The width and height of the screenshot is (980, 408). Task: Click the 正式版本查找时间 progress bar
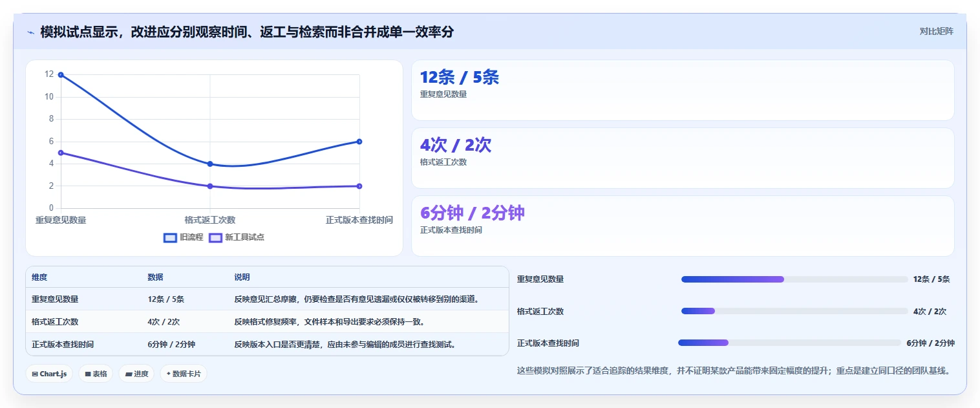click(789, 343)
